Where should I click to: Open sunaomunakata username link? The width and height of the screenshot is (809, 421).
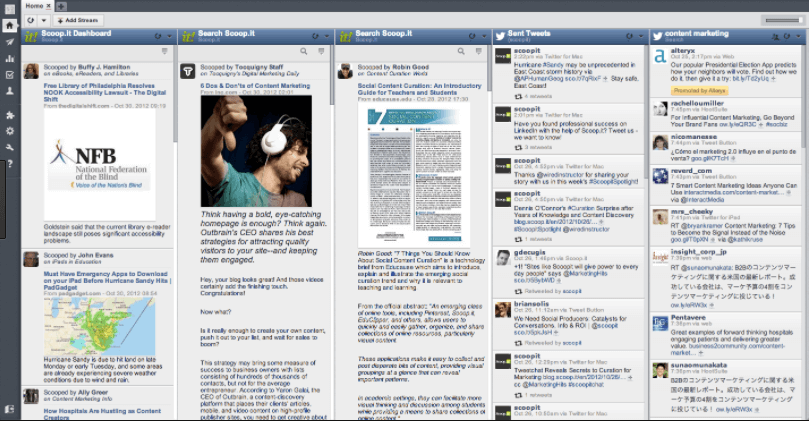click(x=699, y=365)
